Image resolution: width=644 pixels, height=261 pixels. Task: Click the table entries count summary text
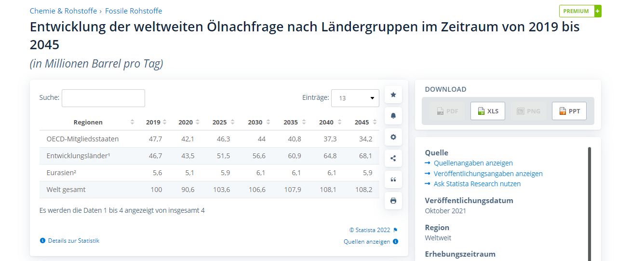pyautogui.click(x=122, y=210)
